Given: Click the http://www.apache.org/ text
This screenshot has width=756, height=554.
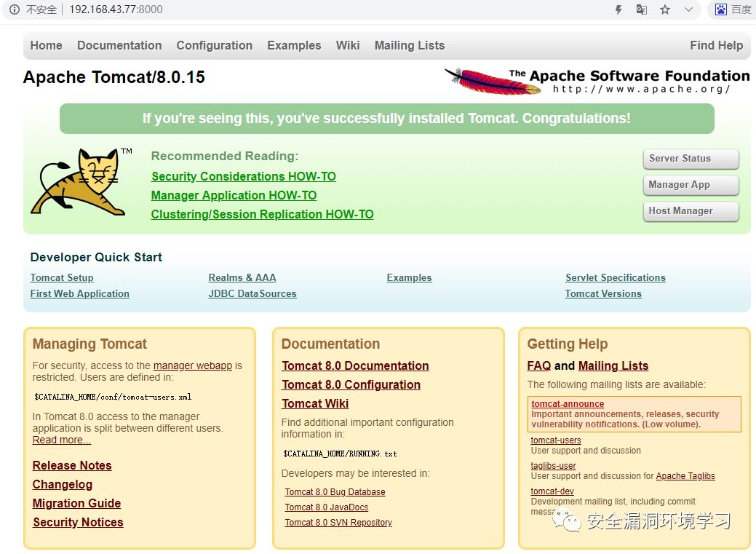Looking at the screenshot, I should click(641, 90).
